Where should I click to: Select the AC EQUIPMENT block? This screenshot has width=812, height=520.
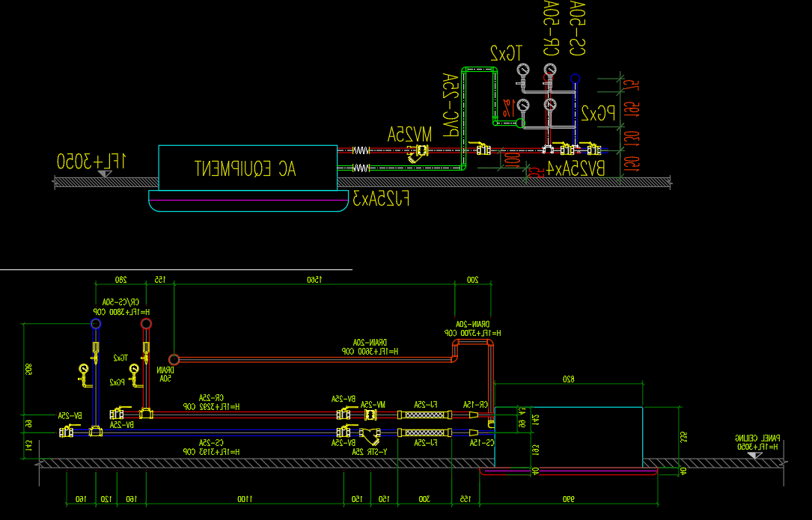pos(247,167)
